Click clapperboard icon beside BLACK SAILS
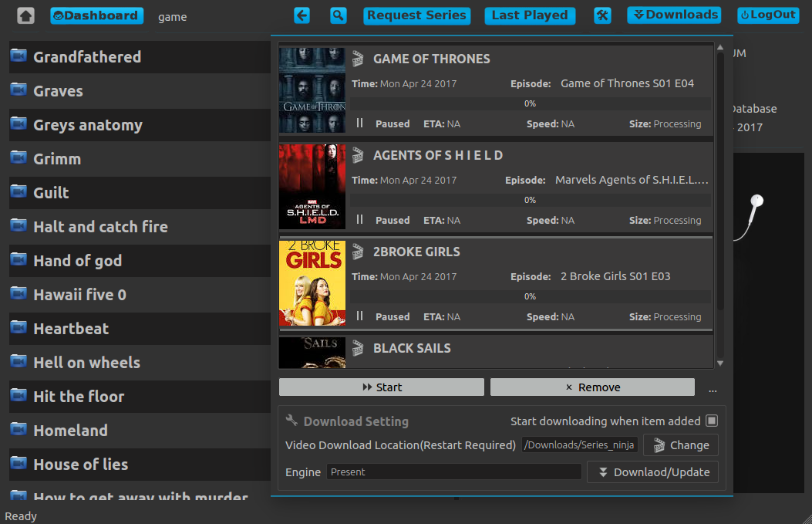 (358, 348)
